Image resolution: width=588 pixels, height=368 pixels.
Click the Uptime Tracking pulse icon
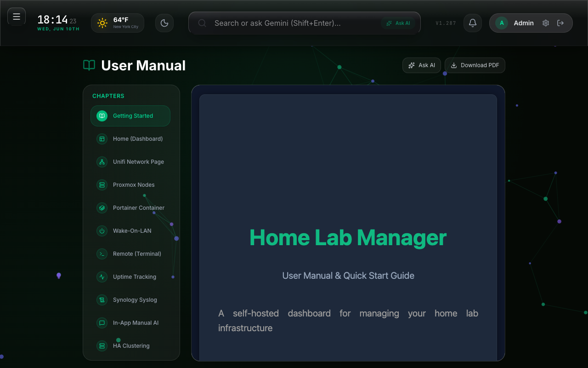tap(102, 277)
